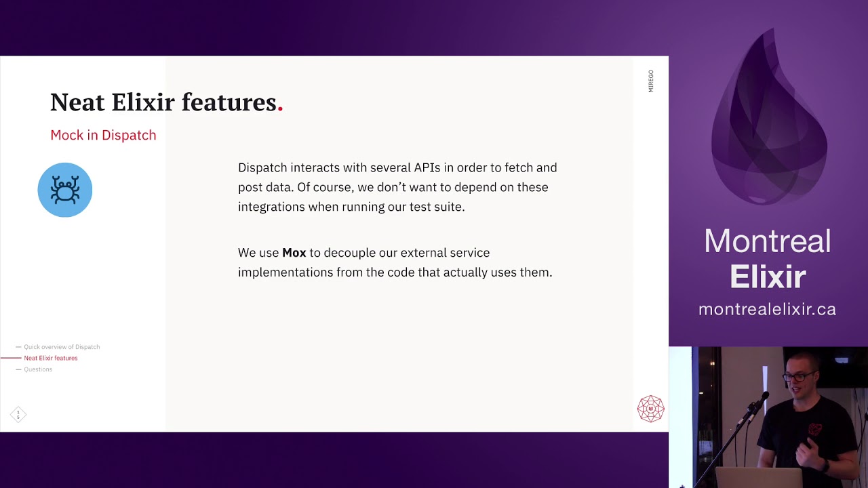Click the line 'implementations from the code'
868x488 pixels.
point(395,272)
